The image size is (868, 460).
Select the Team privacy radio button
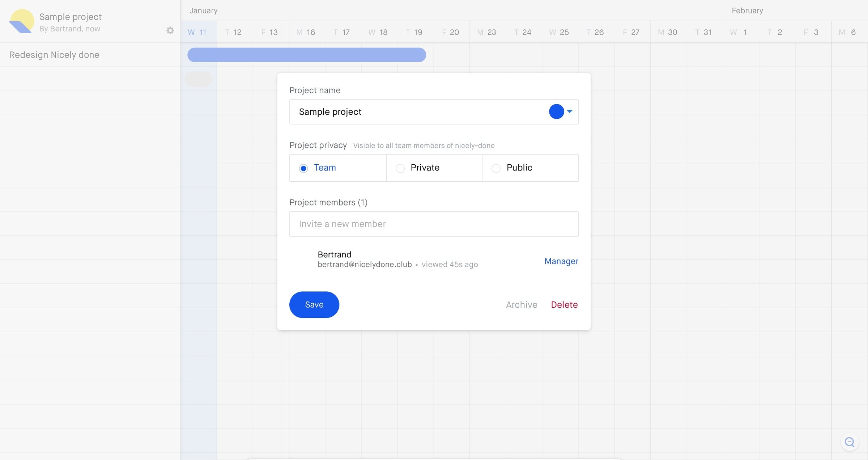click(x=303, y=168)
